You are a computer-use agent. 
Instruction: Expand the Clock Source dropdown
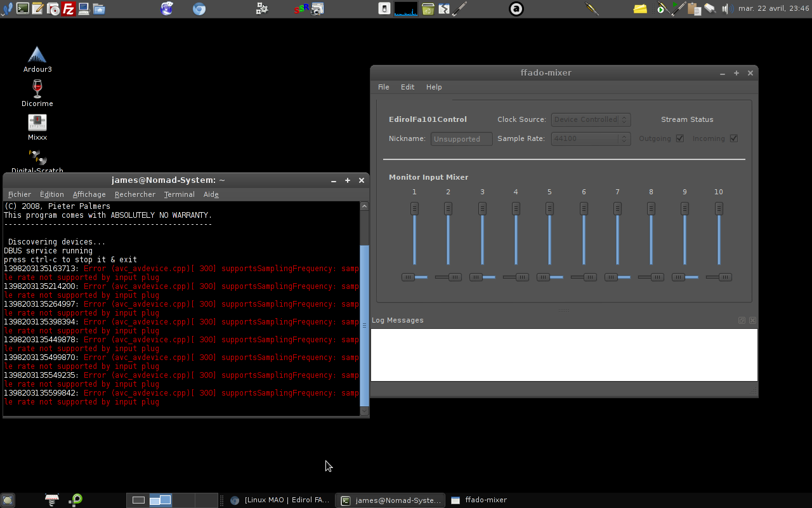pos(591,119)
